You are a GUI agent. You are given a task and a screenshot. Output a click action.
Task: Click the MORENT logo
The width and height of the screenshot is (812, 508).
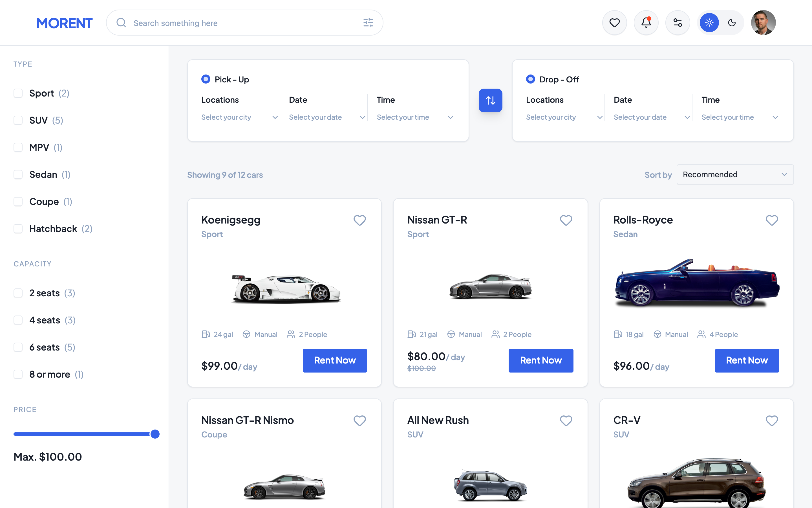tap(64, 23)
